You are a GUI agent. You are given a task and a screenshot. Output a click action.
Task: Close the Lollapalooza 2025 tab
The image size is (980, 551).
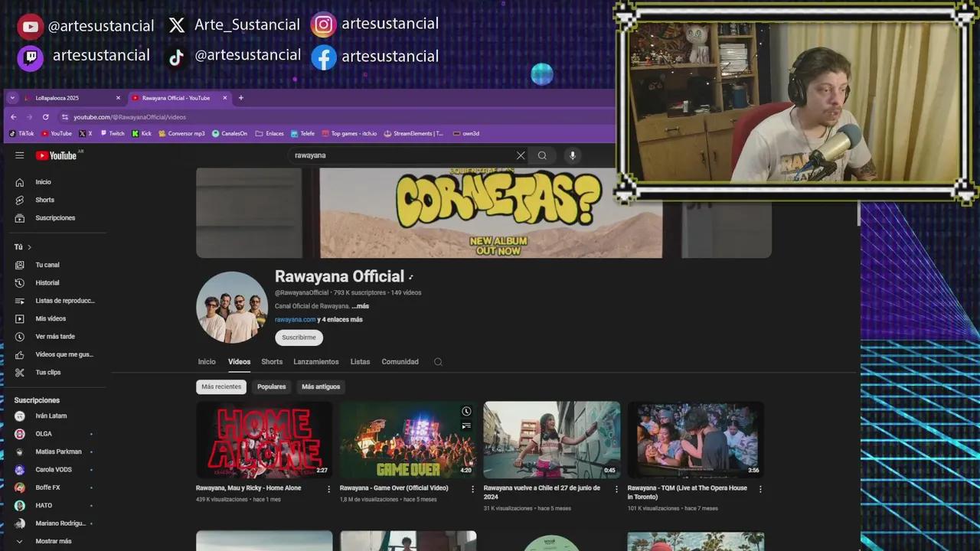pos(118,98)
